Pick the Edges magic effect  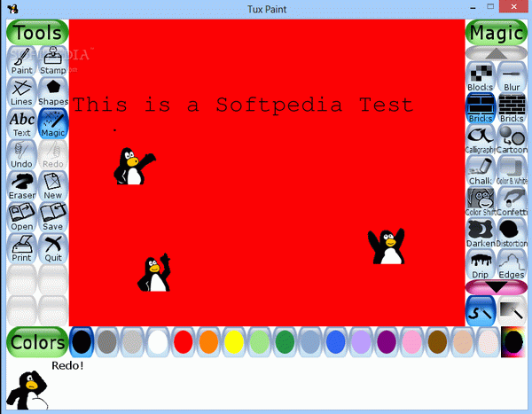click(x=512, y=264)
